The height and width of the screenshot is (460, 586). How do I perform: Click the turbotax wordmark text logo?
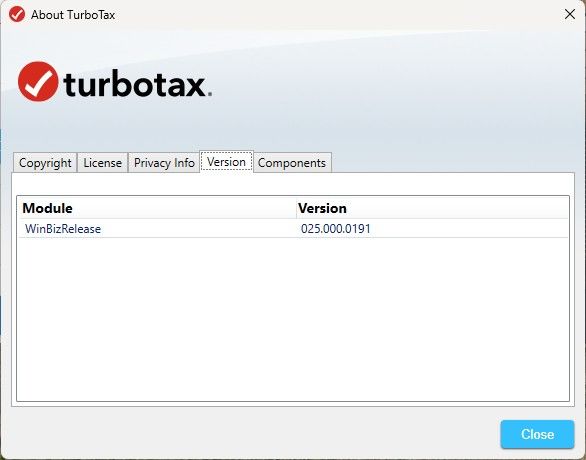(x=135, y=84)
